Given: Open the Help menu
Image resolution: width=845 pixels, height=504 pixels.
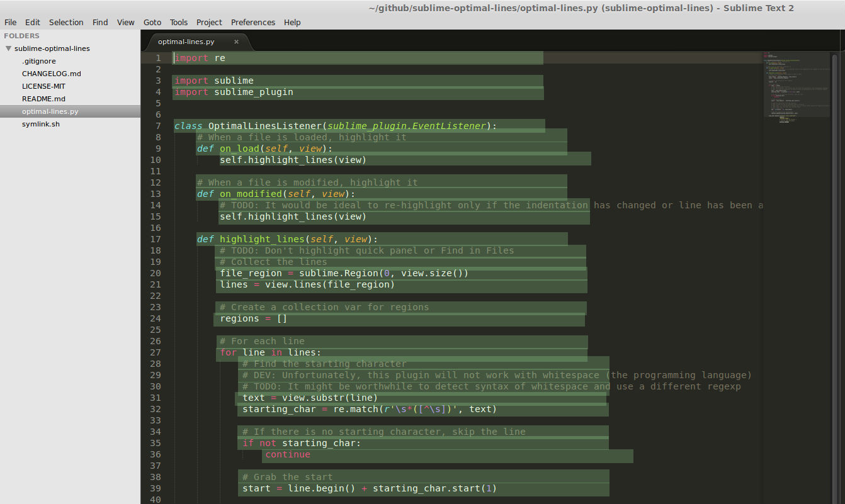Looking at the screenshot, I should (292, 22).
